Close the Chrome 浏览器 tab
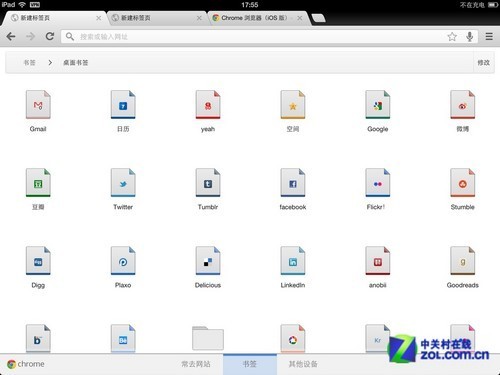The image size is (500, 375). point(300,18)
